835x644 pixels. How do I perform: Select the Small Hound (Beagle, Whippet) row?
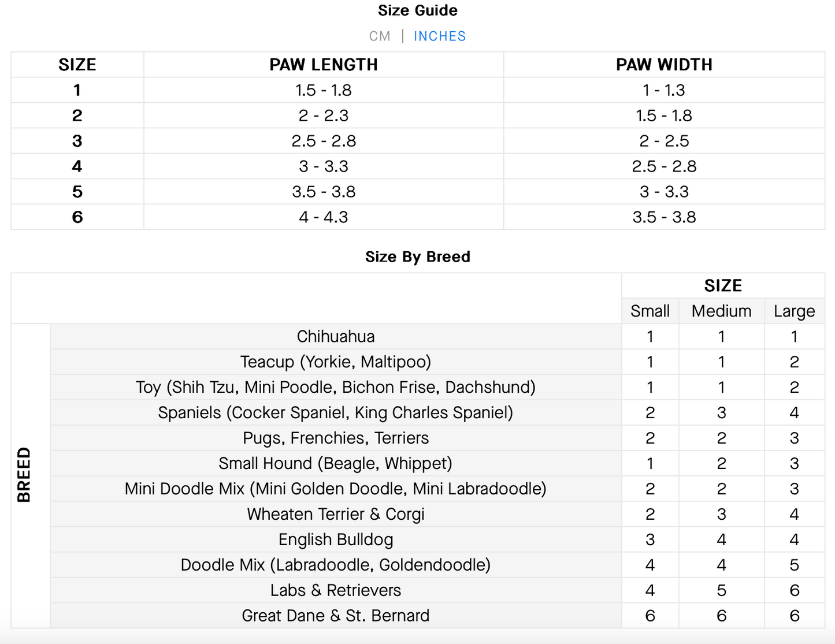tap(336, 464)
